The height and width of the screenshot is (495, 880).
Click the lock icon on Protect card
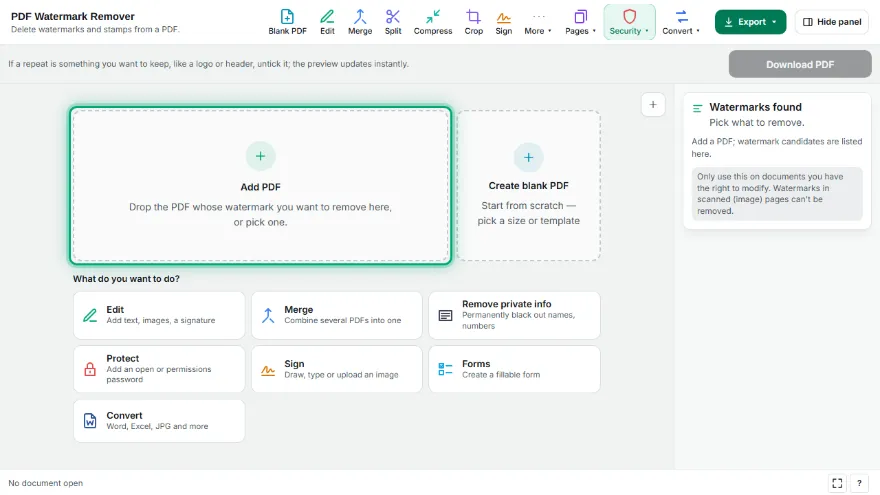click(x=90, y=369)
